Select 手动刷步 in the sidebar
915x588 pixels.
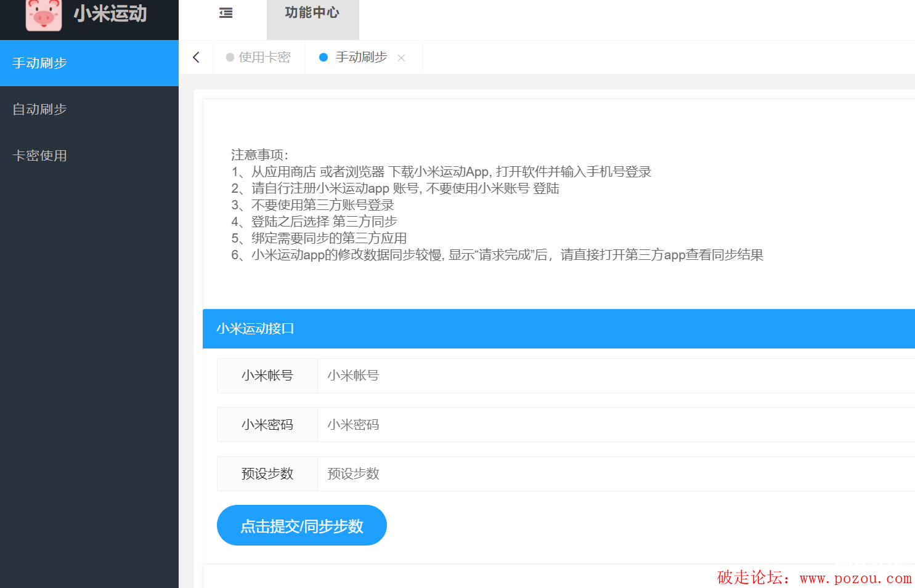[x=40, y=63]
